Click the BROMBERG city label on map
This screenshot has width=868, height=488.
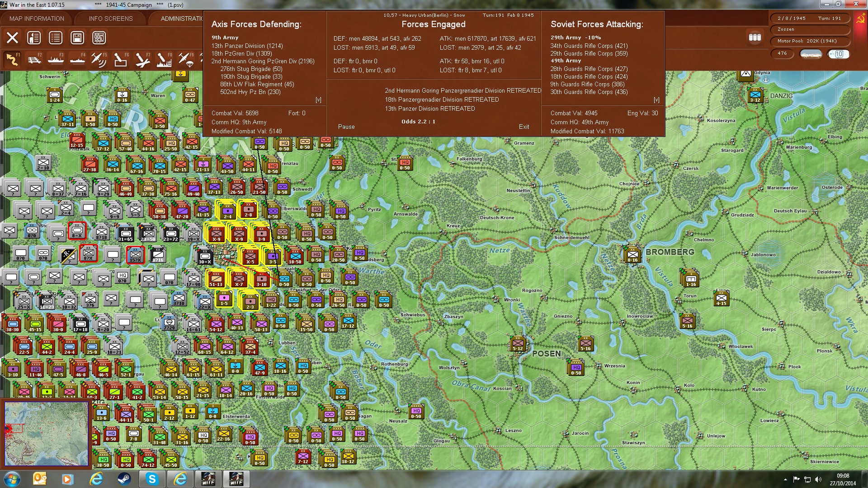point(670,252)
